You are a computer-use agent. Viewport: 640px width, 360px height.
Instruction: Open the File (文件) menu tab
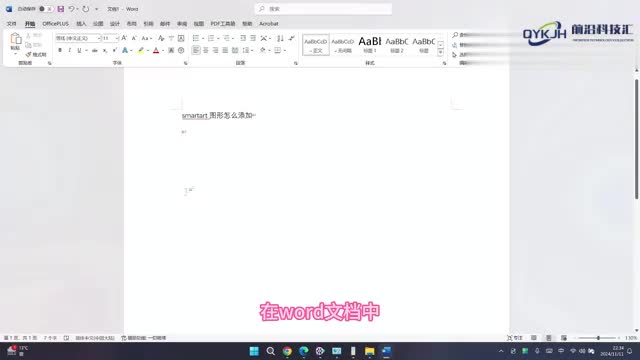11,24
